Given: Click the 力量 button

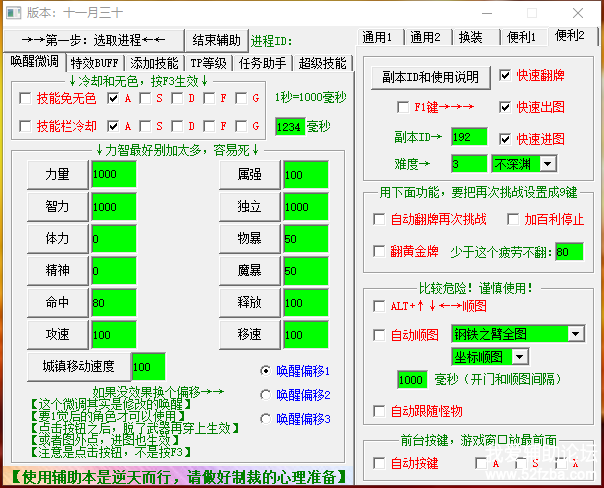Looking at the screenshot, I should pyautogui.click(x=58, y=174).
